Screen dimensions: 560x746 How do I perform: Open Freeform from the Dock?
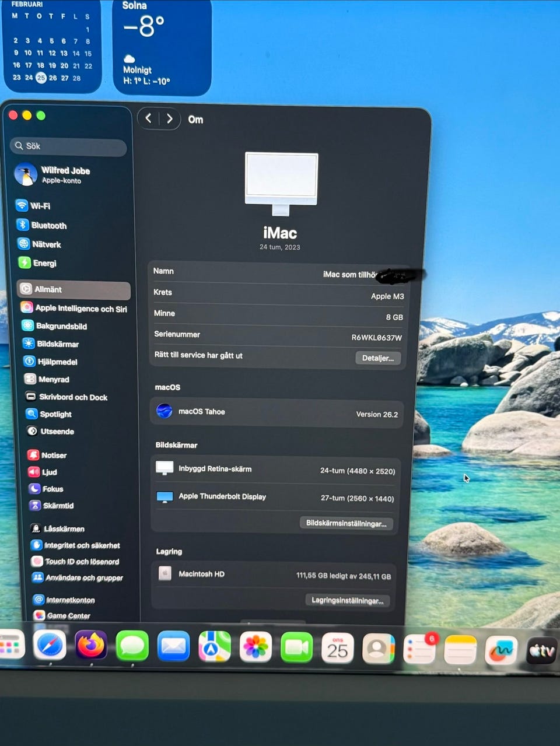501,649
